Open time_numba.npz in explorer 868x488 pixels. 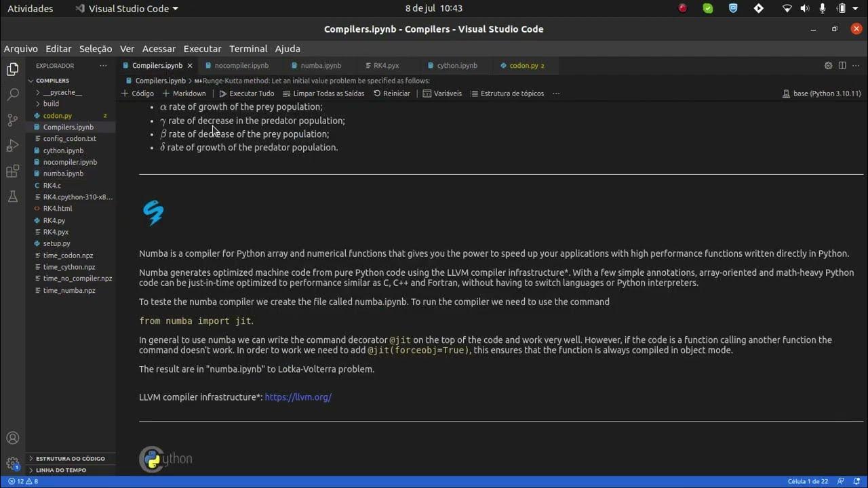click(x=69, y=290)
